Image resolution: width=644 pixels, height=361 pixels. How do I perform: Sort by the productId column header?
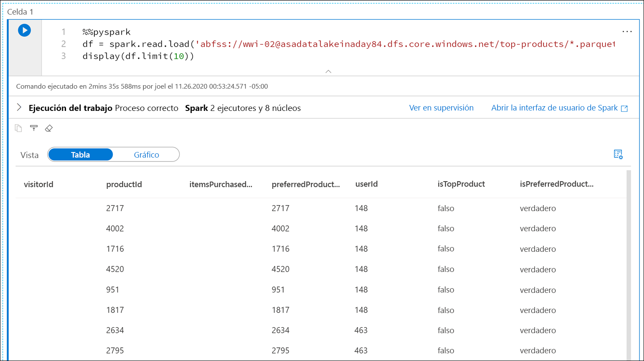124,184
